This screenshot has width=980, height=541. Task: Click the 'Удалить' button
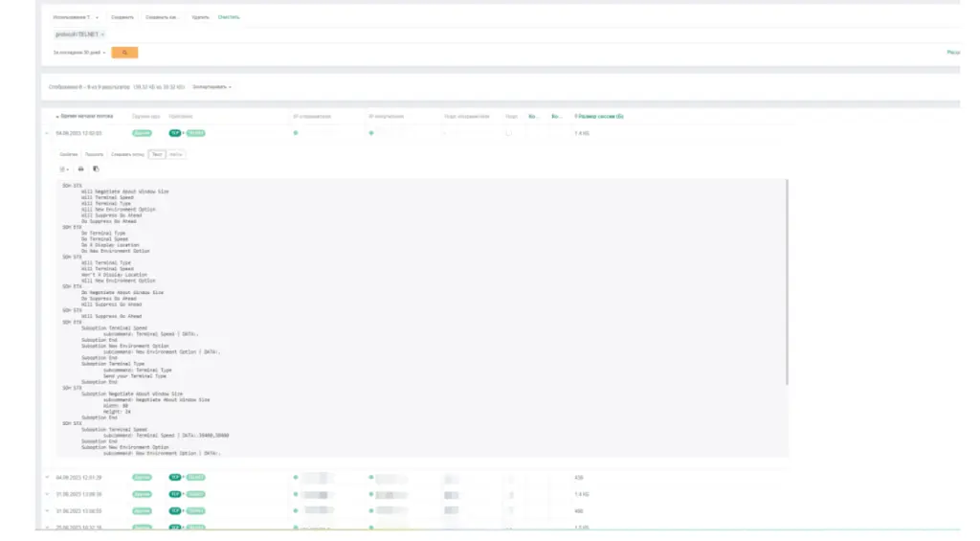point(200,17)
